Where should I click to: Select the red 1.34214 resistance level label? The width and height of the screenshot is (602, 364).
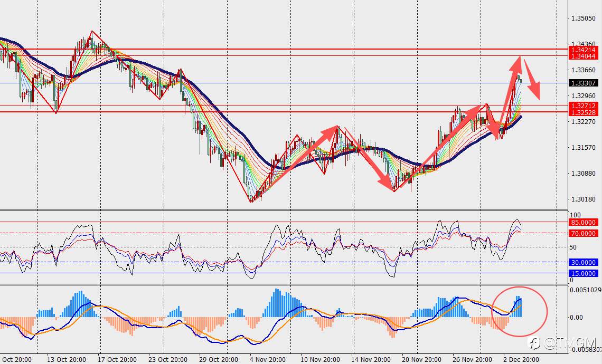tap(583, 50)
